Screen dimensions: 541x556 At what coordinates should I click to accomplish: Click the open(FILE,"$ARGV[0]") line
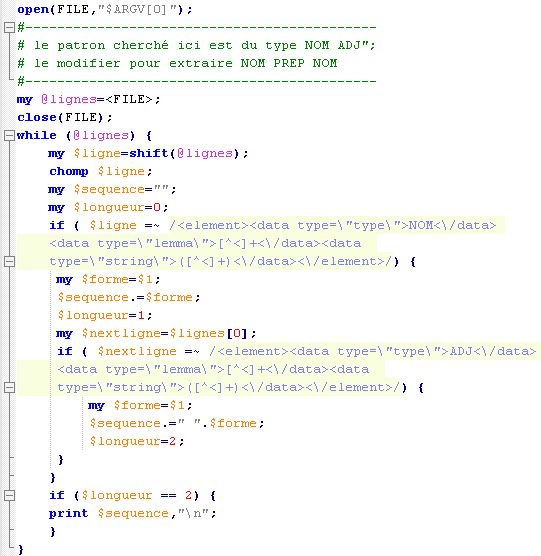105,9
